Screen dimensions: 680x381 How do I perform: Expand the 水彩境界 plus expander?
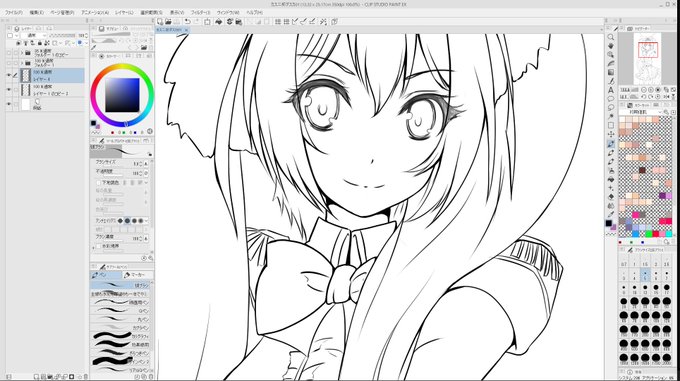93,247
